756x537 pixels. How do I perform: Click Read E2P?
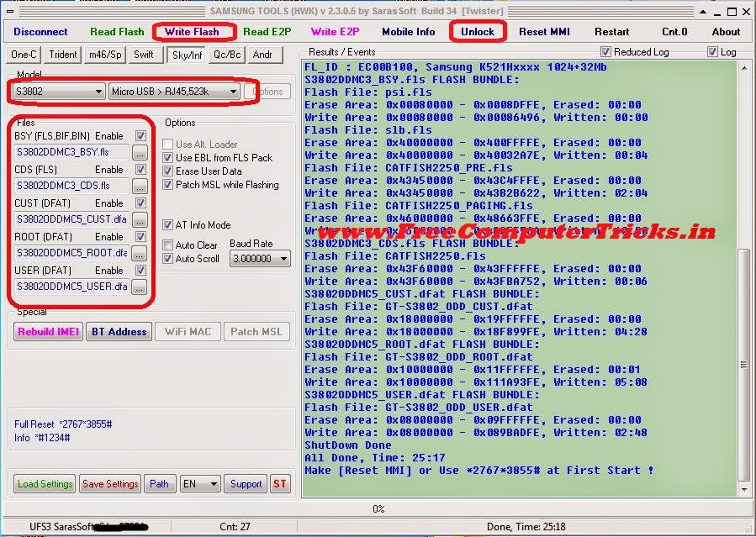coord(267,32)
